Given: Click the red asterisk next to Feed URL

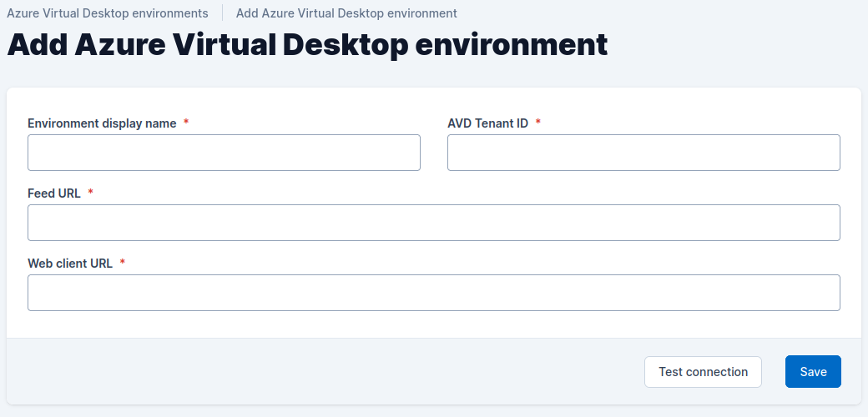Looking at the screenshot, I should [90, 193].
